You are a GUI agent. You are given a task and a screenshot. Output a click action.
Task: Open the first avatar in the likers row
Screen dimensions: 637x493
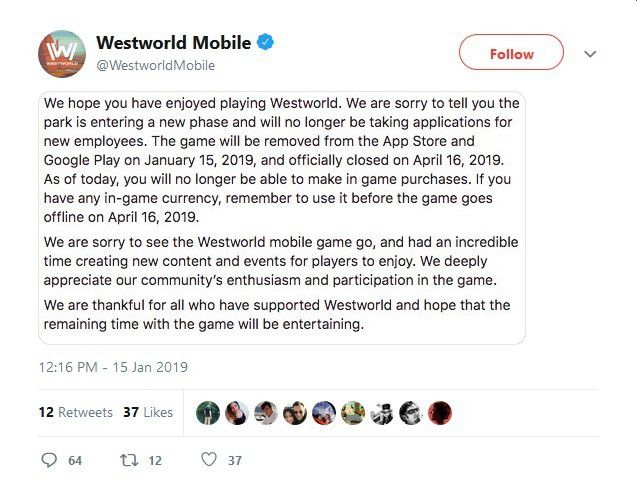click(x=208, y=412)
